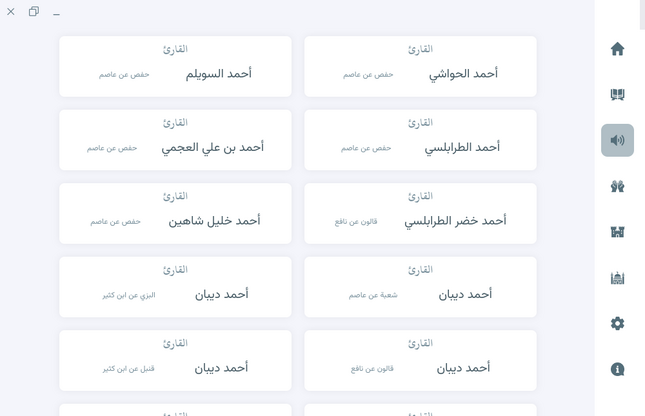Open the praying hands icon section
The image size is (645, 416).
pos(617,187)
